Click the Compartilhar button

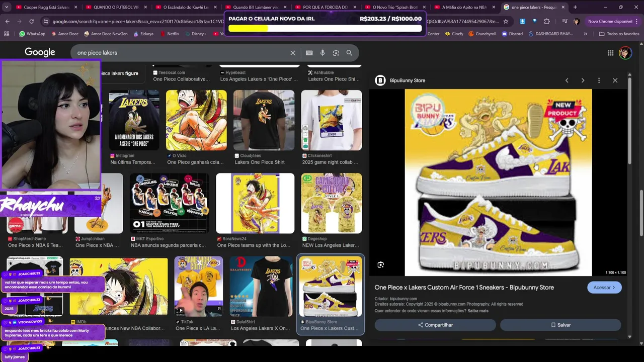[x=435, y=325]
